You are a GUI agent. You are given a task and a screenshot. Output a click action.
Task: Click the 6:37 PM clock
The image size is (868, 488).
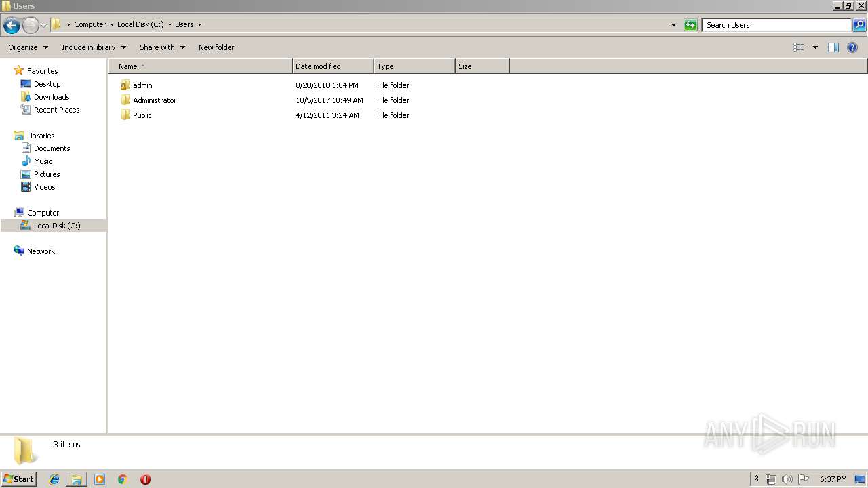point(833,479)
